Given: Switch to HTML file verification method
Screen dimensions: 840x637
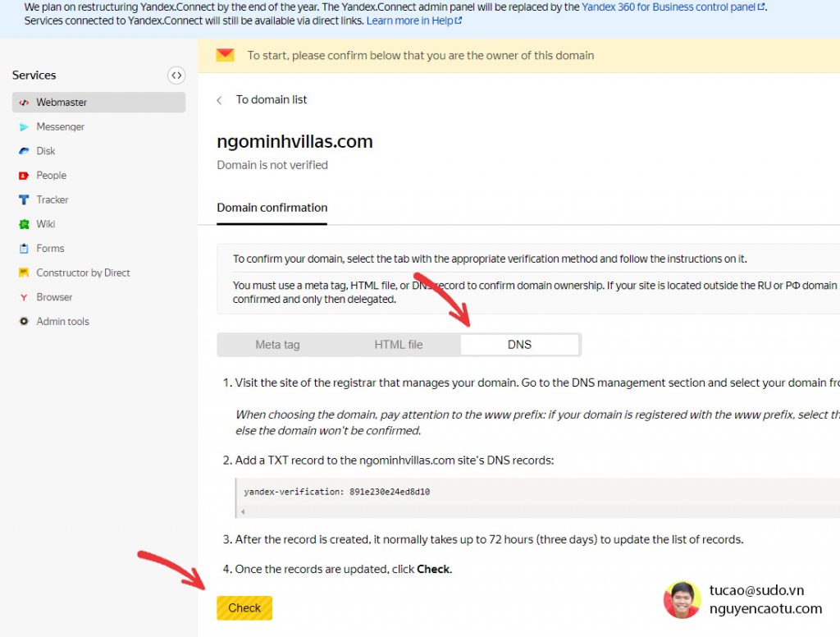Looking at the screenshot, I should 399,345.
